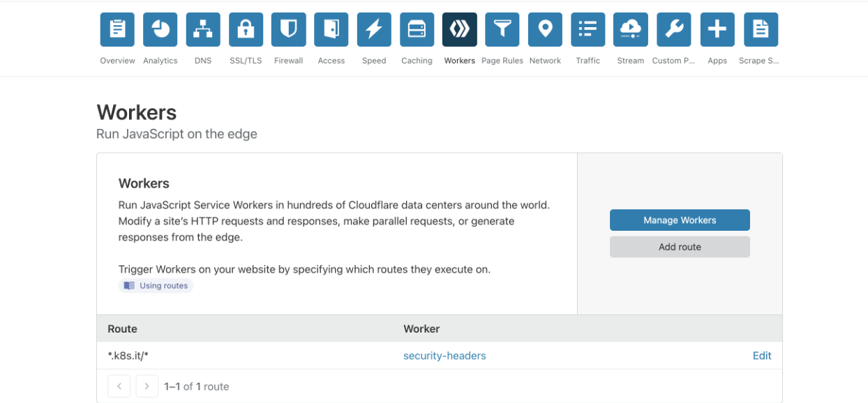Select the Workers chevrons icon

[460, 29]
